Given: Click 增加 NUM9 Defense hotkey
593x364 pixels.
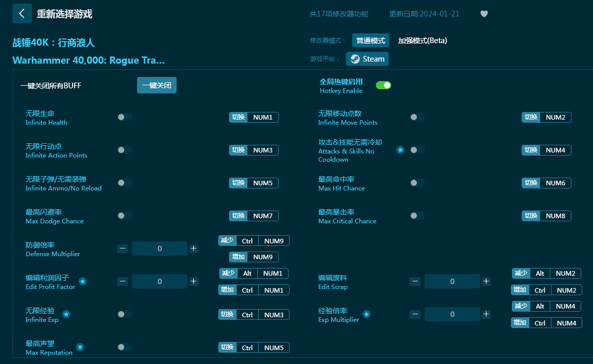Looking at the screenshot, I should click(254, 257).
